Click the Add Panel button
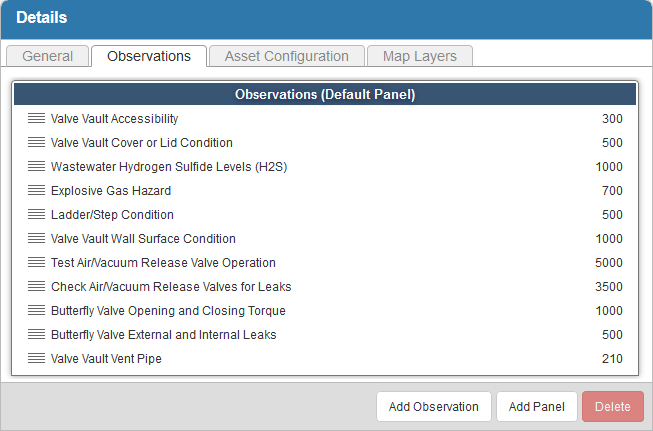 pos(537,407)
